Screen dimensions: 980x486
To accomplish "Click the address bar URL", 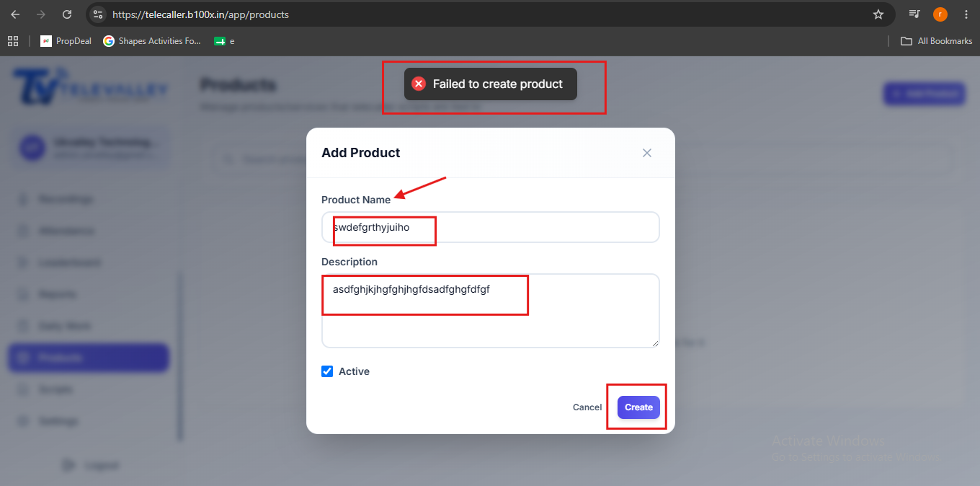I will click(x=201, y=14).
